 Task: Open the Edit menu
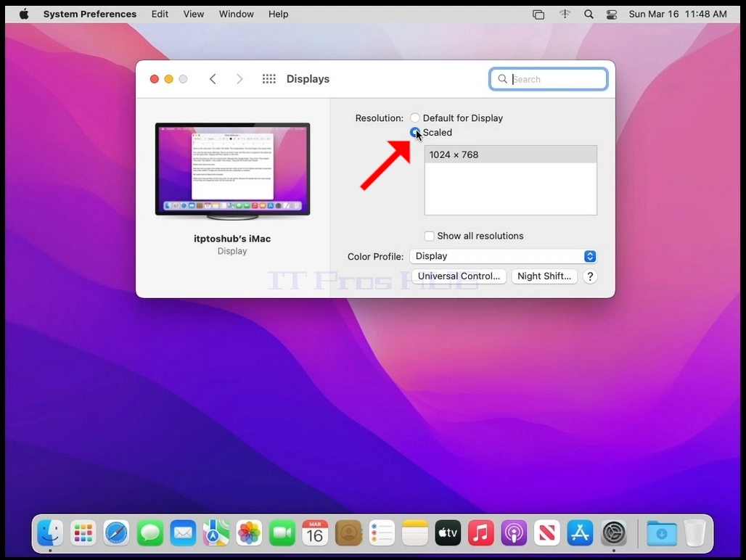click(160, 15)
